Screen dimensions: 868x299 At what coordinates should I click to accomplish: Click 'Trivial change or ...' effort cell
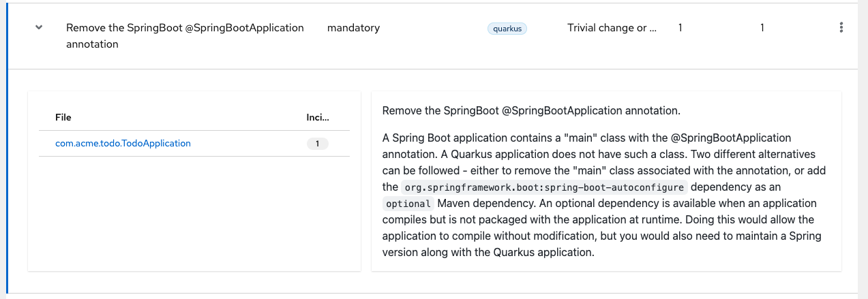click(x=612, y=28)
